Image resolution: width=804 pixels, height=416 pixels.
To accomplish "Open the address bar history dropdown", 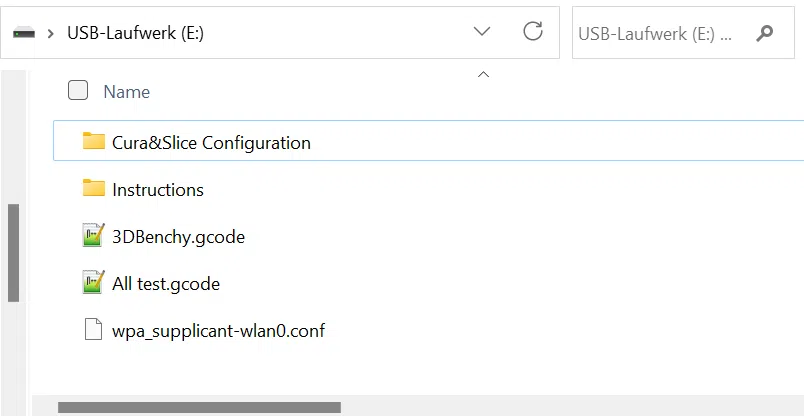I will pos(482,32).
